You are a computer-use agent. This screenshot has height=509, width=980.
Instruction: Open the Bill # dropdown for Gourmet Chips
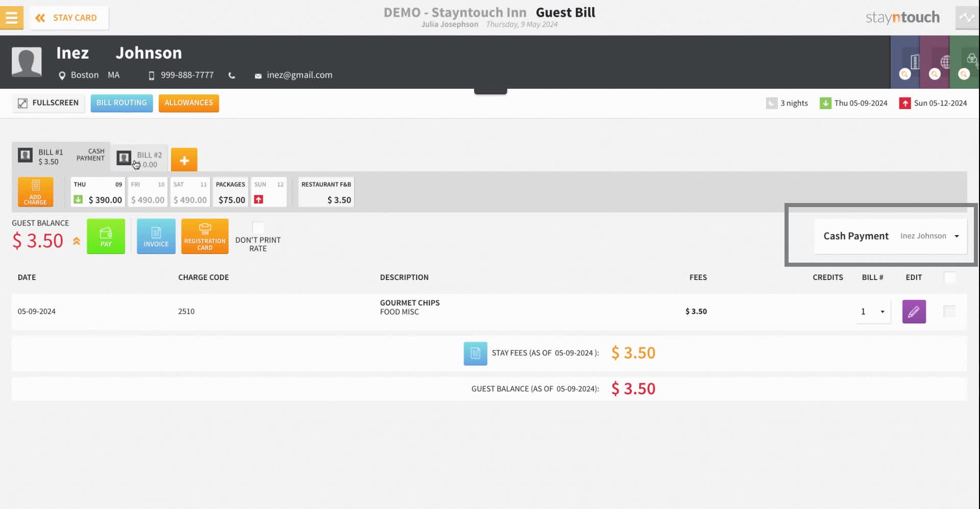(873, 312)
